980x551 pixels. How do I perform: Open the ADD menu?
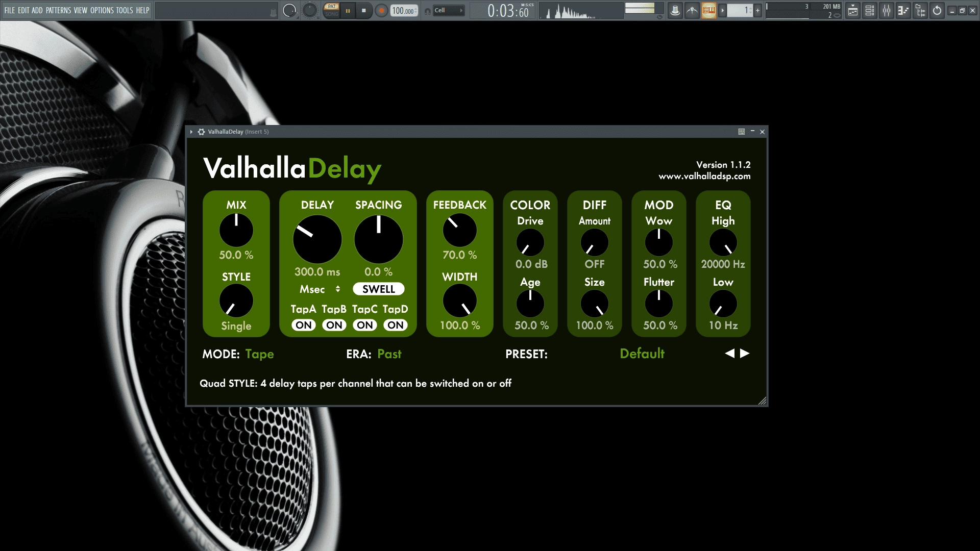pos(37,10)
